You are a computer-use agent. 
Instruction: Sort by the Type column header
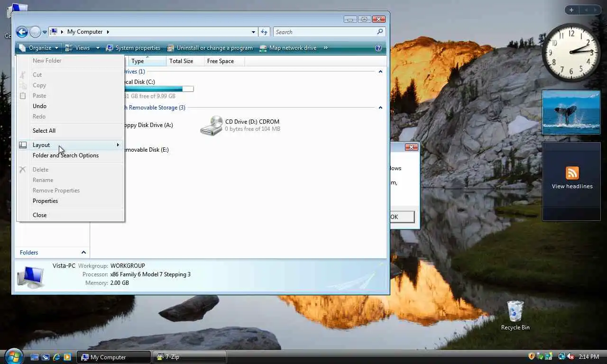click(147, 61)
